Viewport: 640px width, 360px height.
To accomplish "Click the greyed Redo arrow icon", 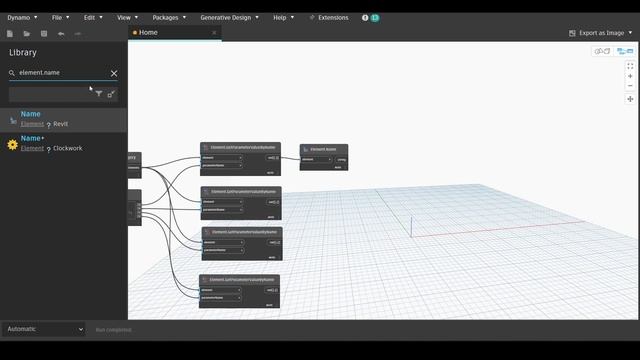I will pos(78,34).
